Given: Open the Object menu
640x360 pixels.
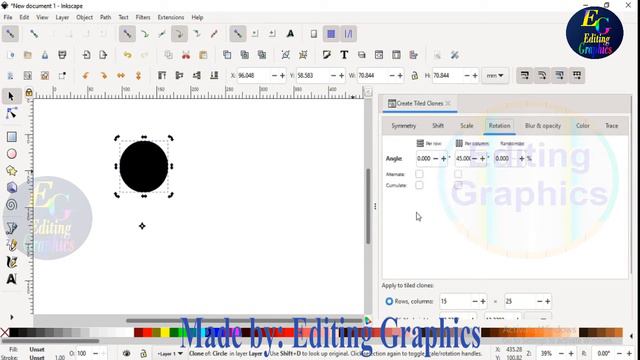Looking at the screenshot, I should (84, 18).
